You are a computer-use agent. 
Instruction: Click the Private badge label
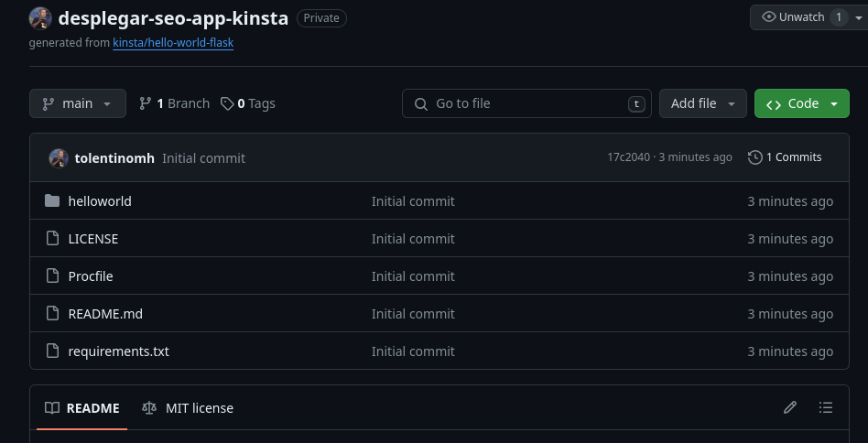pos(321,18)
